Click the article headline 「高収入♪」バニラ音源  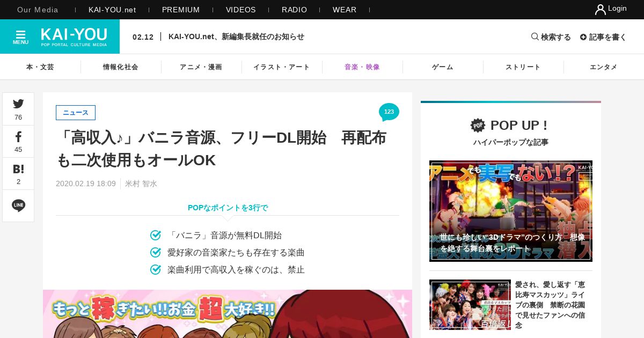222,149
